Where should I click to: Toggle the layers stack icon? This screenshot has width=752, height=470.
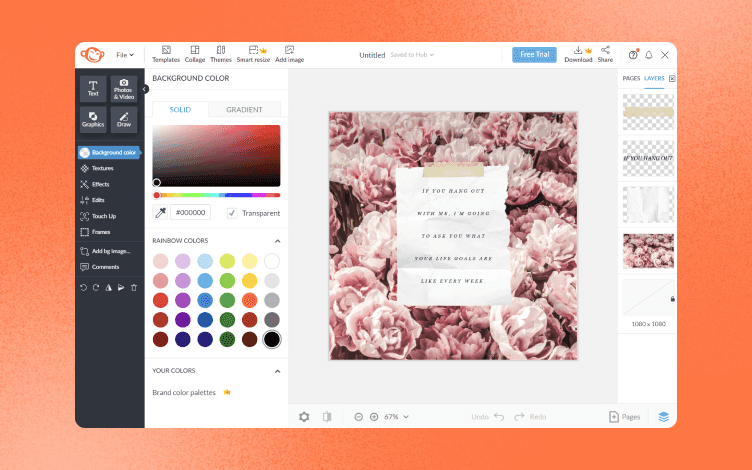pos(663,417)
